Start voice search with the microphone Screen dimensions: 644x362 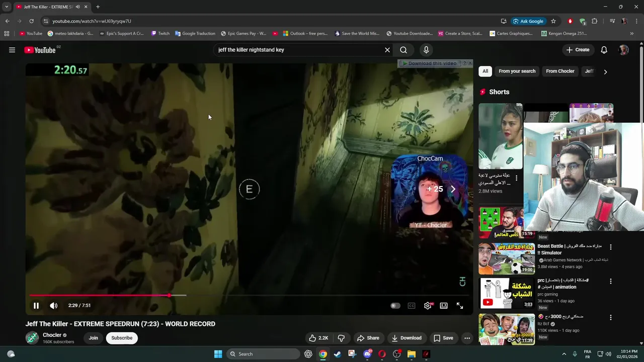[426, 50]
